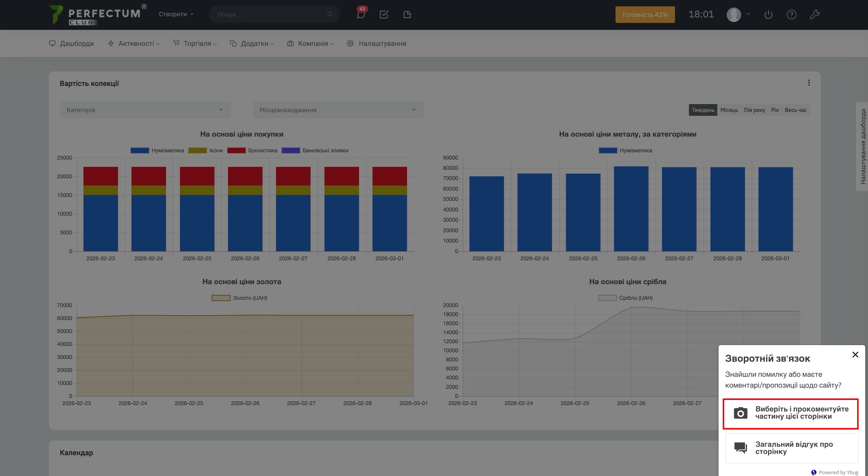
Task: Click the Нумізматика blue legend swatch
Action: point(140,151)
